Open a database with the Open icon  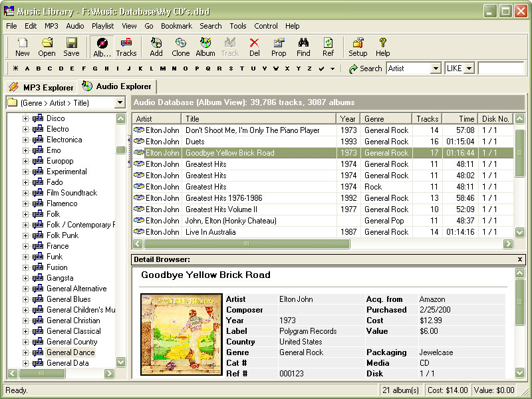click(x=47, y=47)
